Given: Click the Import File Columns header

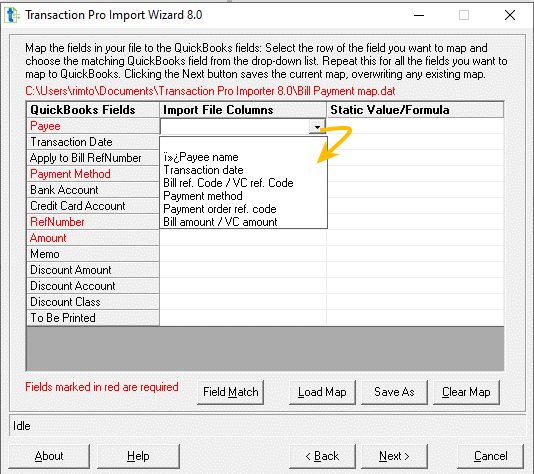Looking at the screenshot, I should click(243, 110).
